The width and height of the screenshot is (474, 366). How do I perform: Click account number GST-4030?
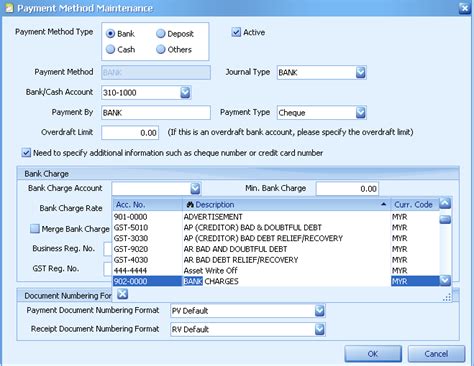131,259
